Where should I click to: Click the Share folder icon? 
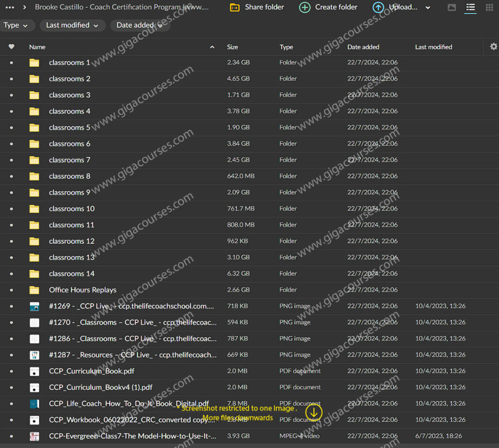click(235, 7)
